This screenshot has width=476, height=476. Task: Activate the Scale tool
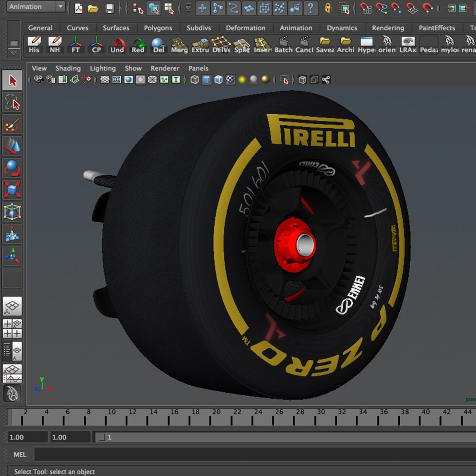12,190
